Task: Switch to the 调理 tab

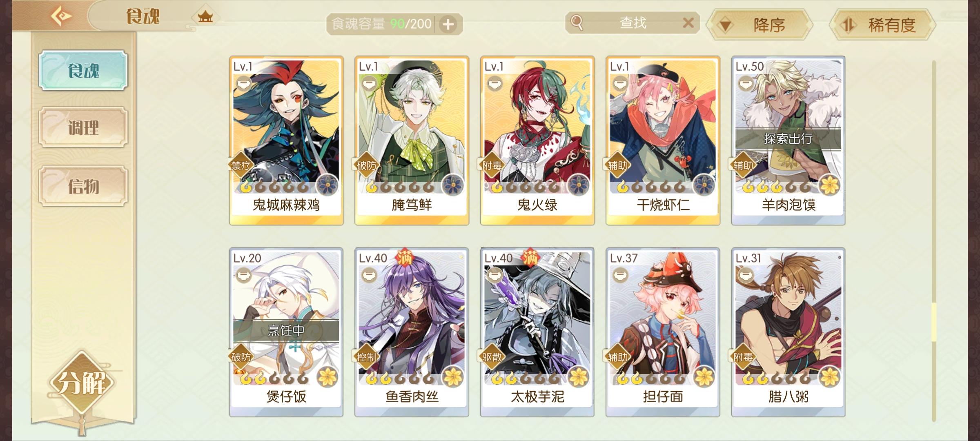Action: click(83, 128)
